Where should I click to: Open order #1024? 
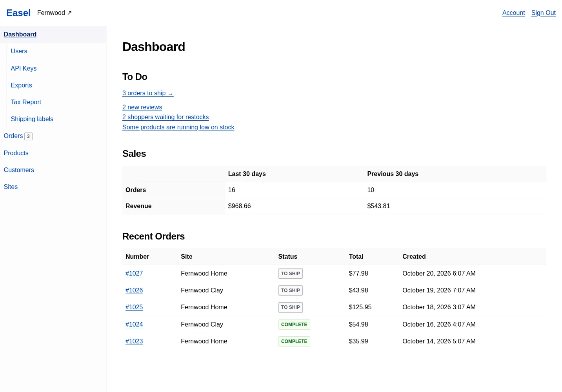[x=134, y=325]
